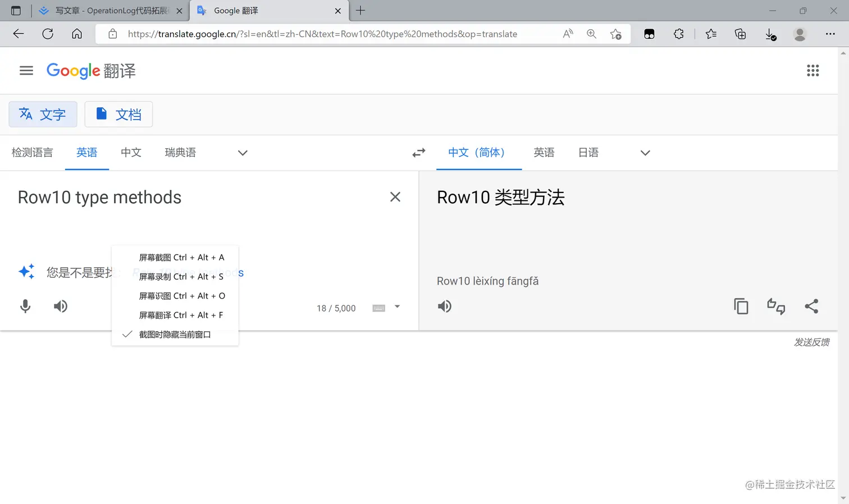This screenshot has height=504, width=849.
Task: Switch to the 写文章 OperationLog tab
Action: point(111,11)
